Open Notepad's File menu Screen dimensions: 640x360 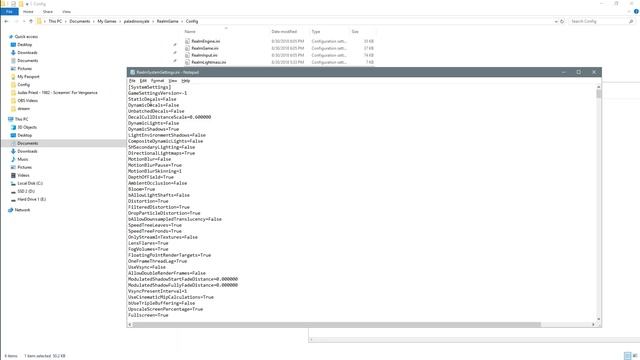coord(132,81)
